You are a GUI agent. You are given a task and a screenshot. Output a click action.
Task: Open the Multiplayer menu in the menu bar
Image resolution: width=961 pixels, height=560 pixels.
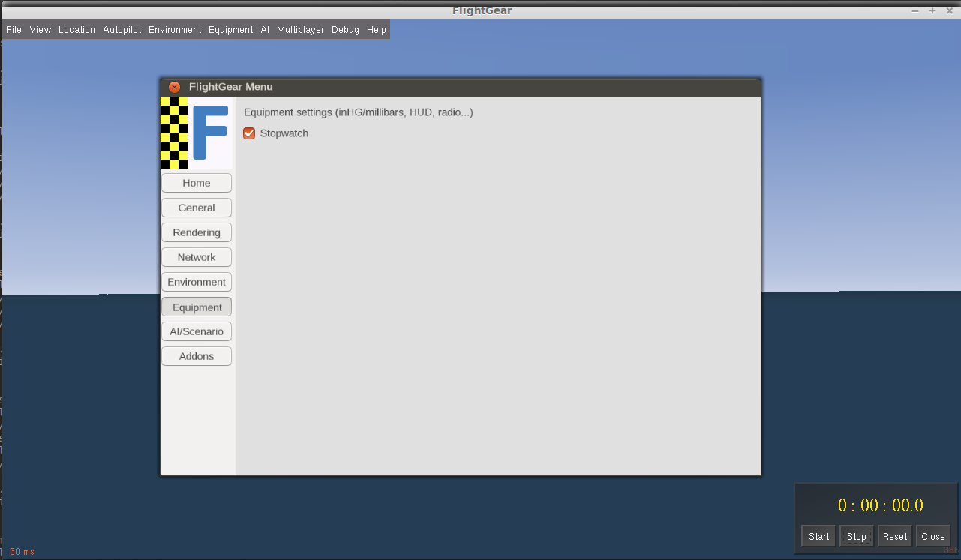pos(300,30)
